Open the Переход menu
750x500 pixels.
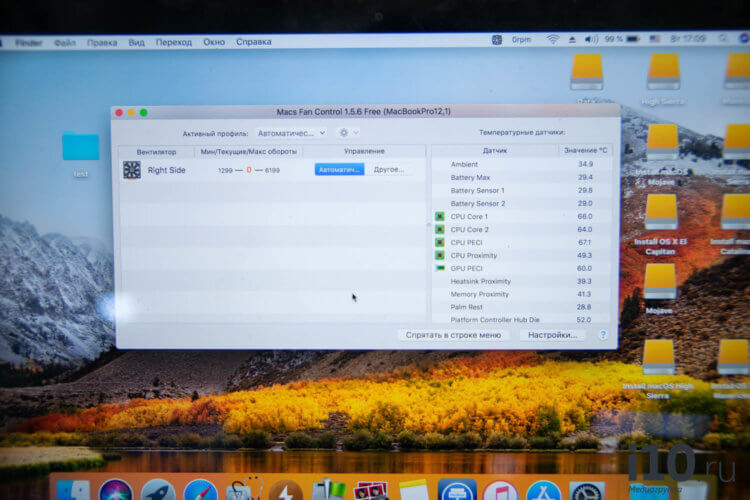pyautogui.click(x=174, y=42)
